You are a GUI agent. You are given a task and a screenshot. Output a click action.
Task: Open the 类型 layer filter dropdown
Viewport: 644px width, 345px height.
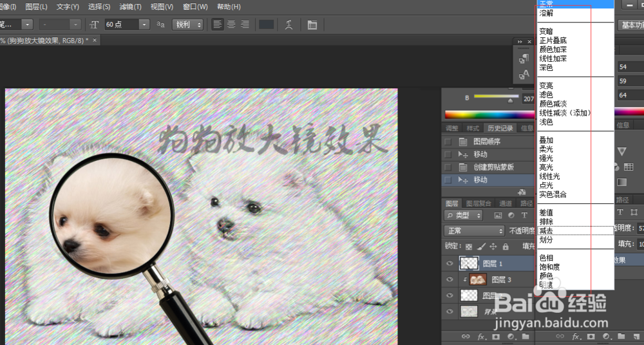[463, 215]
